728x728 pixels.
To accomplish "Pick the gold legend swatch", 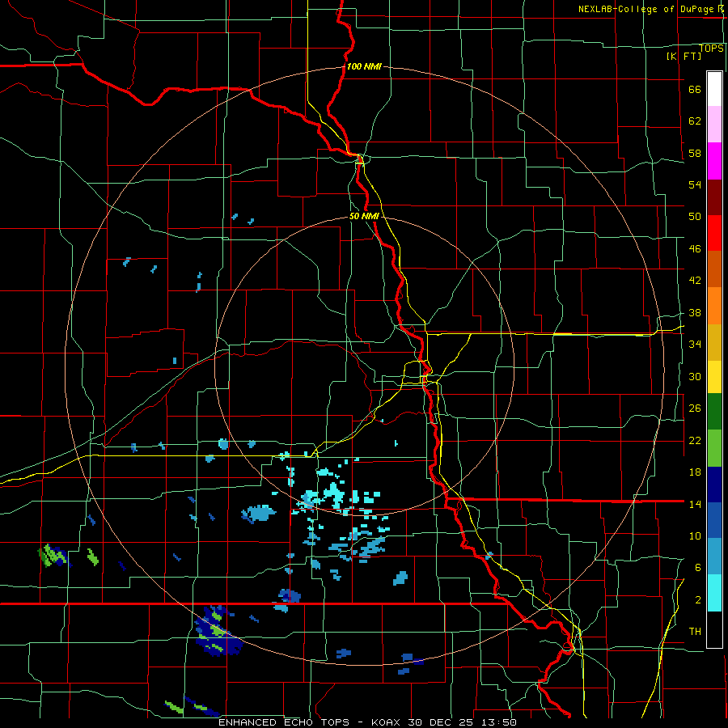I will [714, 341].
